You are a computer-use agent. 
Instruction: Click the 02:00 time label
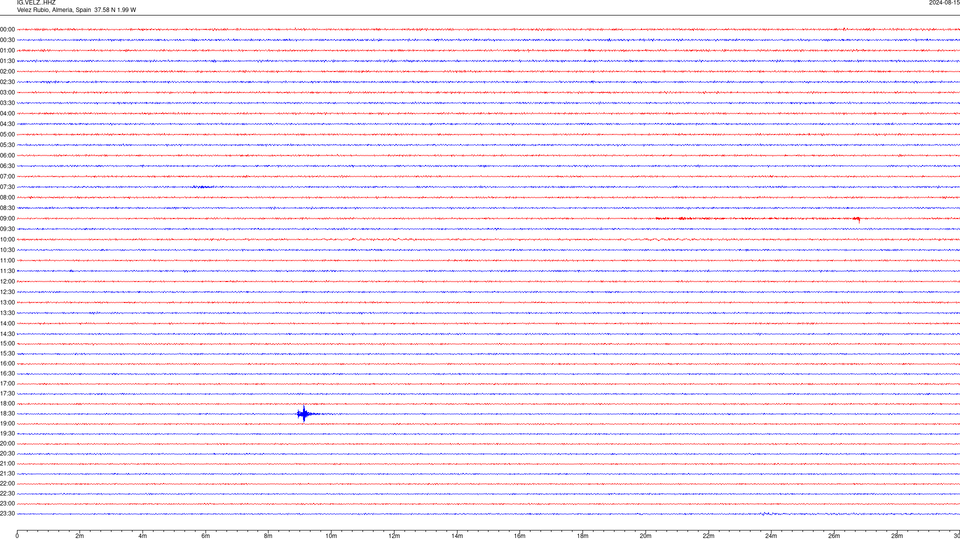coord(7,72)
